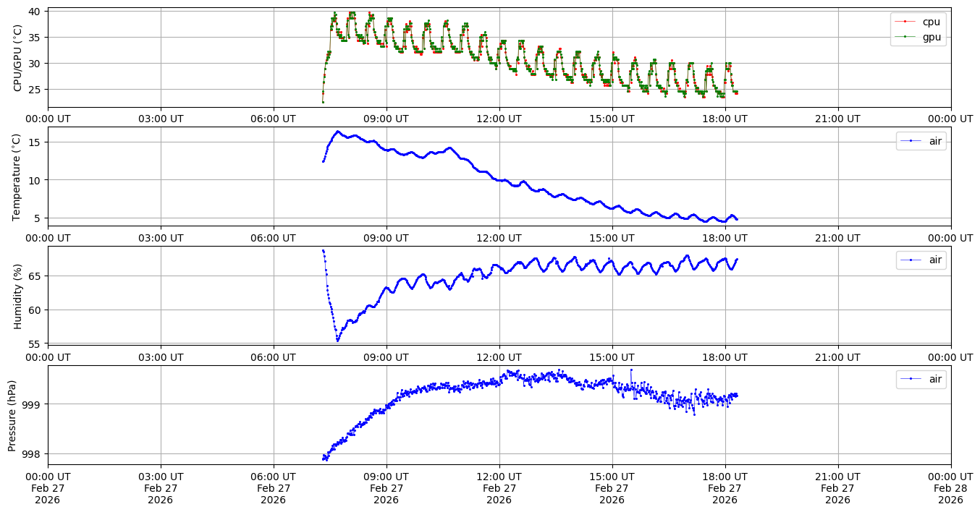
Task: Click the air legend marker in Humidity plot
Action: coord(910,260)
